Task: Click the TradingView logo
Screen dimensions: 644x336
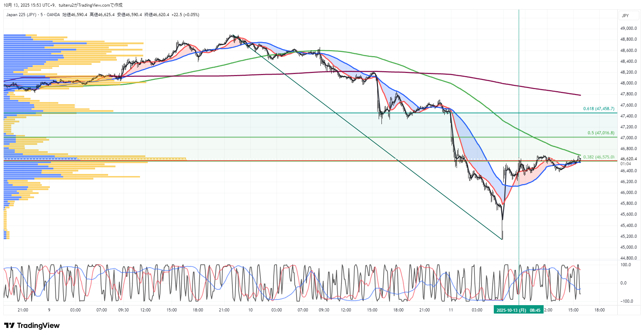Action: click(32, 325)
